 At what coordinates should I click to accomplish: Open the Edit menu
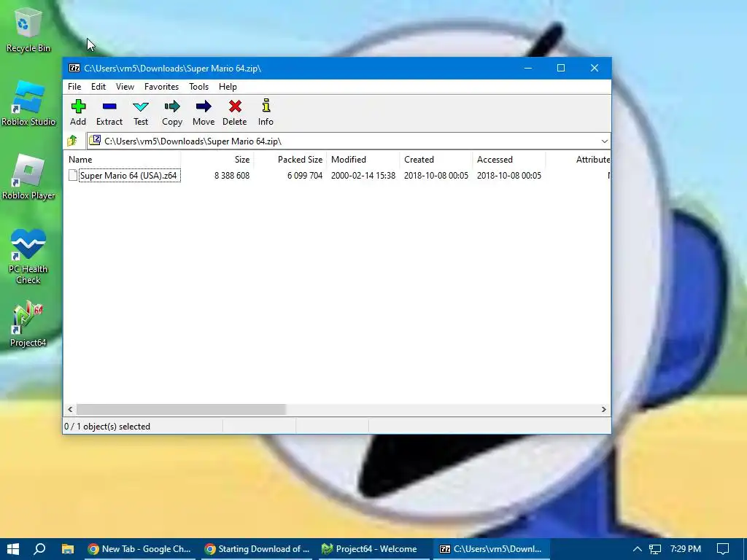click(x=98, y=87)
